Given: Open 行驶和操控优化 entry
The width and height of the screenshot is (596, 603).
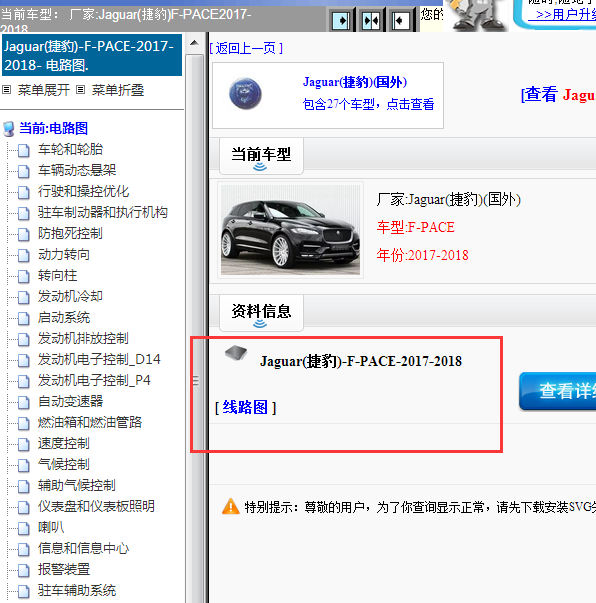Looking at the screenshot, I should pyautogui.click(x=83, y=192).
